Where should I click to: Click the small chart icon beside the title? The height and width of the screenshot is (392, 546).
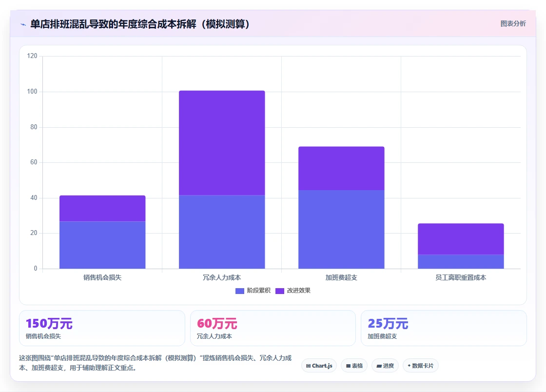click(23, 24)
